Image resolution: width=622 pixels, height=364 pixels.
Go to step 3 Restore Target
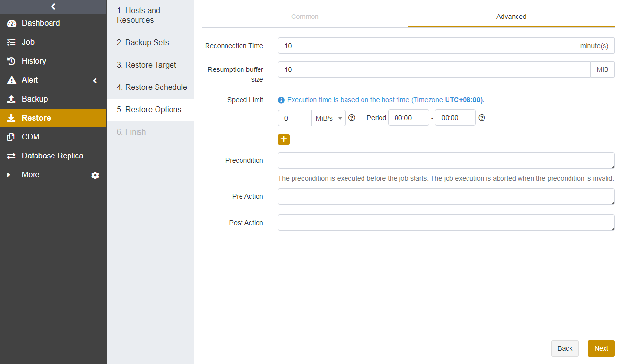151,65
